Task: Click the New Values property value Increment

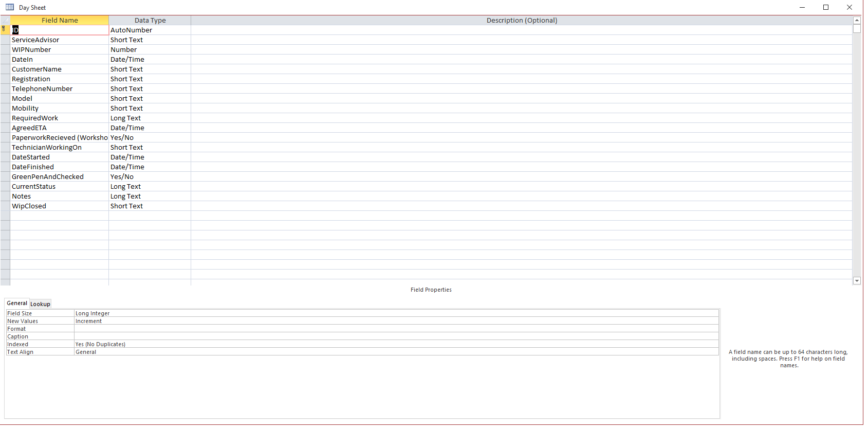Action: click(396, 320)
